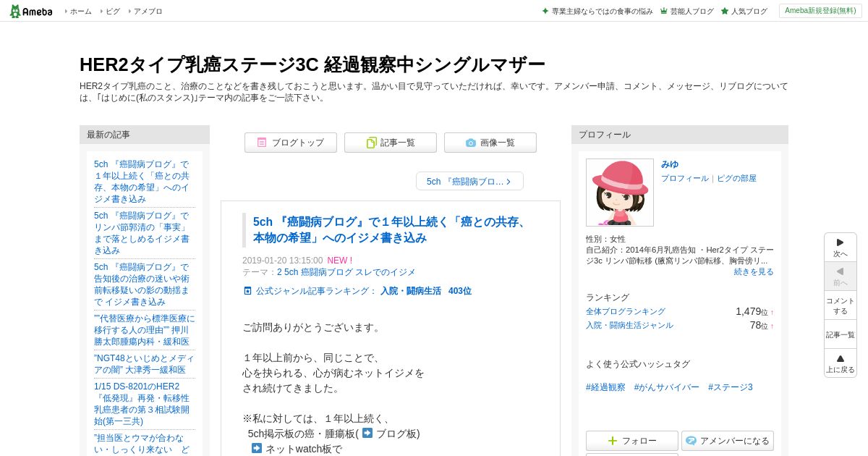Click the Ameba logo

click(x=31, y=11)
